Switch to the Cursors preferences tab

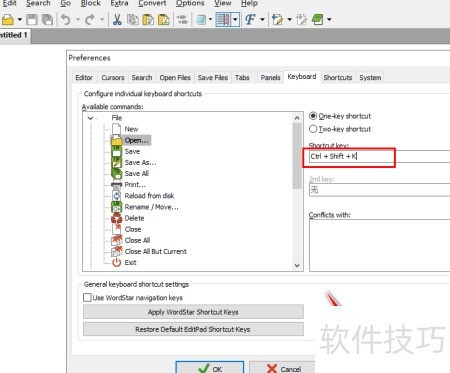pos(113,78)
